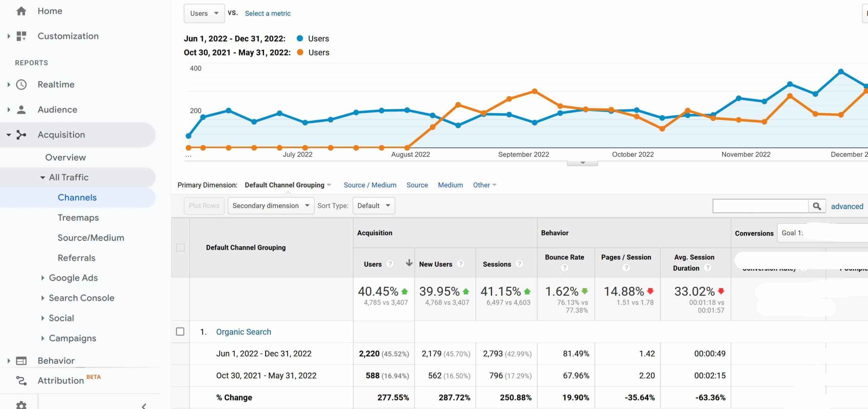
Task: Open the advanced filter link
Action: (x=847, y=206)
